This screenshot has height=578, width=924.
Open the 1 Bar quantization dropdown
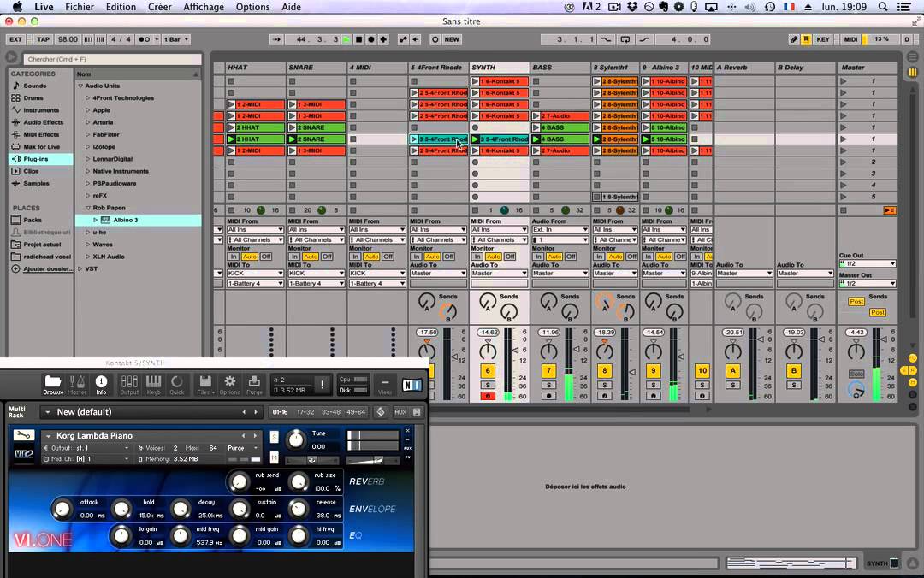[x=175, y=39]
